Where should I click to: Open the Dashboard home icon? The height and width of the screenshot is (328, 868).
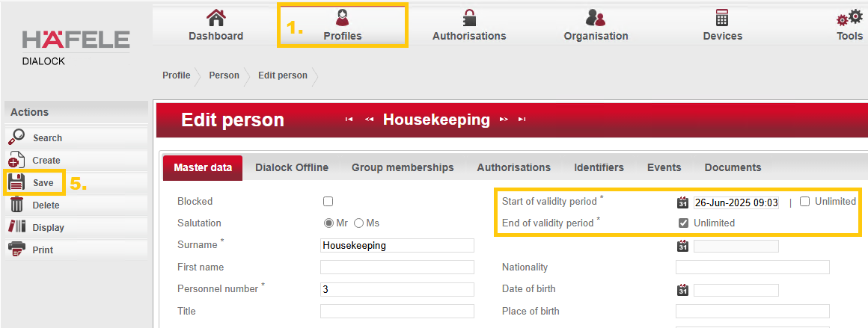(216, 18)
